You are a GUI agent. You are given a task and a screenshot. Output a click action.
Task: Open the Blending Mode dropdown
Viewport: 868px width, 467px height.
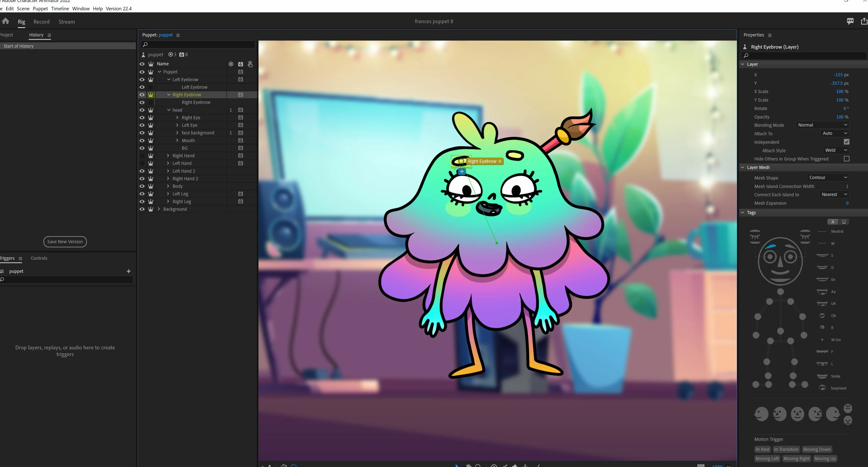point(822,125)
